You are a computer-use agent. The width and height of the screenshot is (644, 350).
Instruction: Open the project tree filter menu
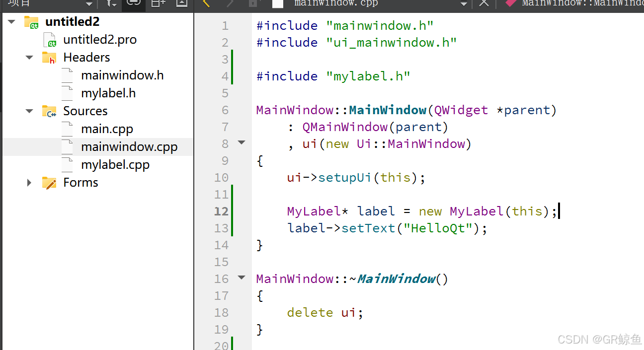pyautogui.click(x=111, y=3)
